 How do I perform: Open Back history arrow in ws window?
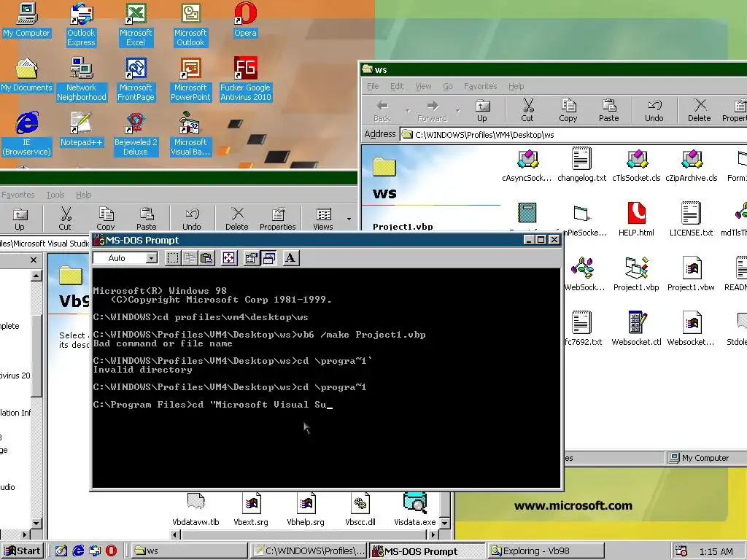pyautogui.click(x=408, y=111)
